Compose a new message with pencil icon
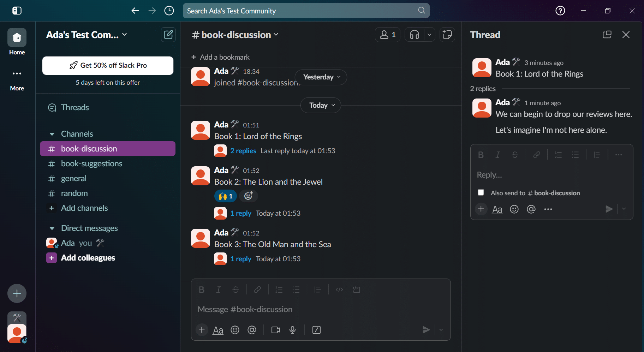This screenshot has height=352, width=644. click(x=168, y=35)
